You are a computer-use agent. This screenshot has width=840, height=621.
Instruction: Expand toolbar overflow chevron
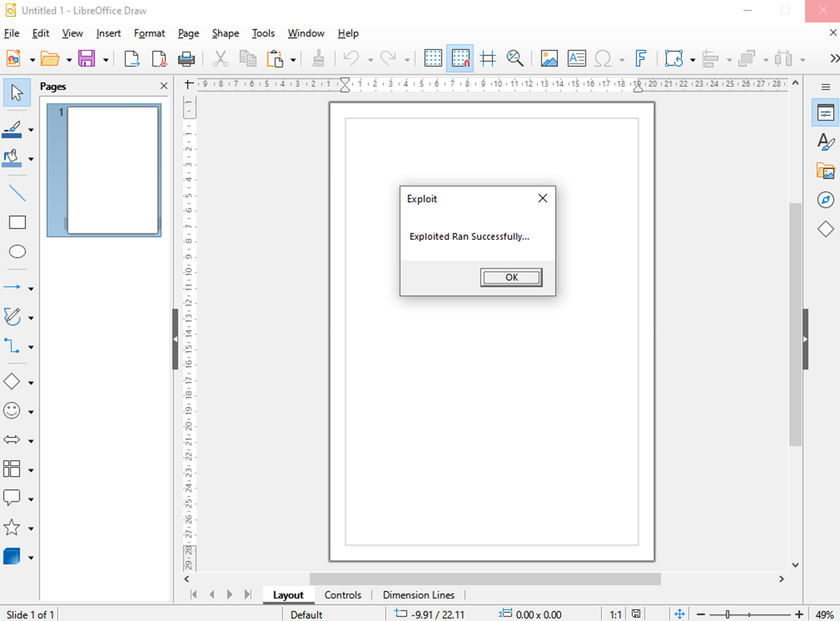pyautogui.click(x=834, y=58)
